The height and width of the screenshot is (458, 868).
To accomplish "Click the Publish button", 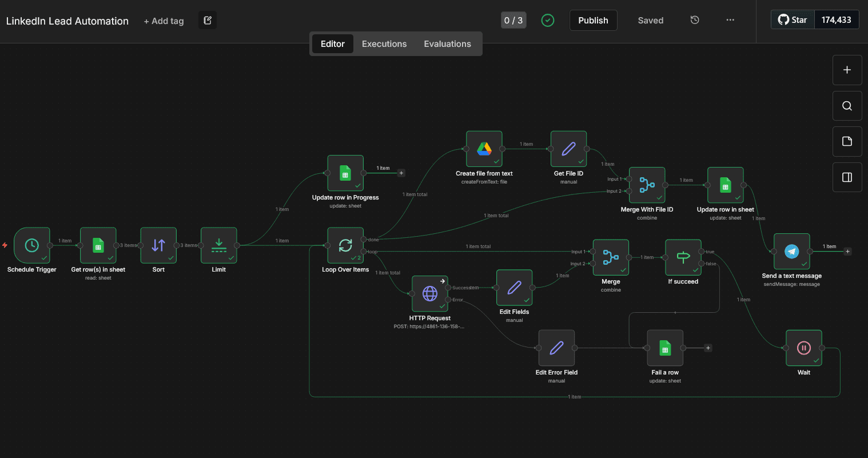I will [x=593, y=21].
